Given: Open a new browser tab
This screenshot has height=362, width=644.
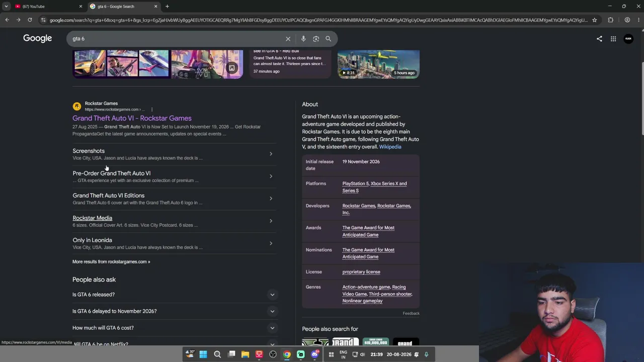Looking at the screenshot, I should pos(167,7).
